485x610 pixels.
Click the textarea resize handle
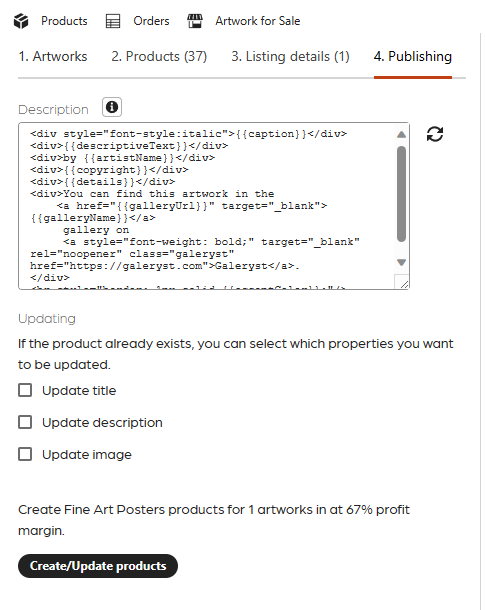(404, 284)
